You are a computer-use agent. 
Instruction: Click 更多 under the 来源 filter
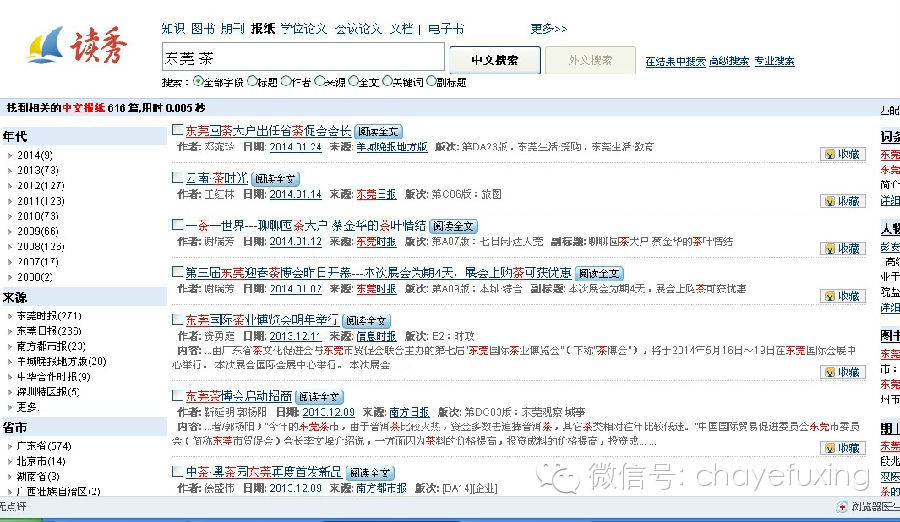click(28, 407)
